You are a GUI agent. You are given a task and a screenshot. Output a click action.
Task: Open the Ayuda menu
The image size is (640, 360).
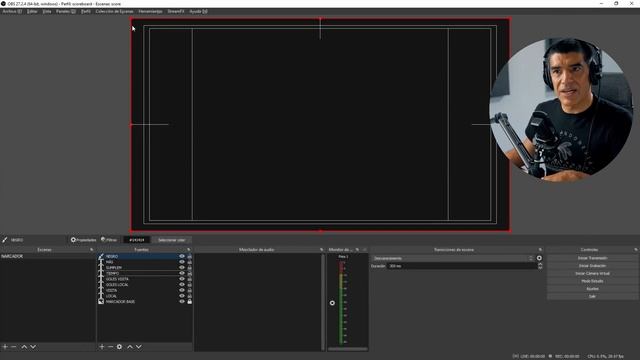click(198, 11)
